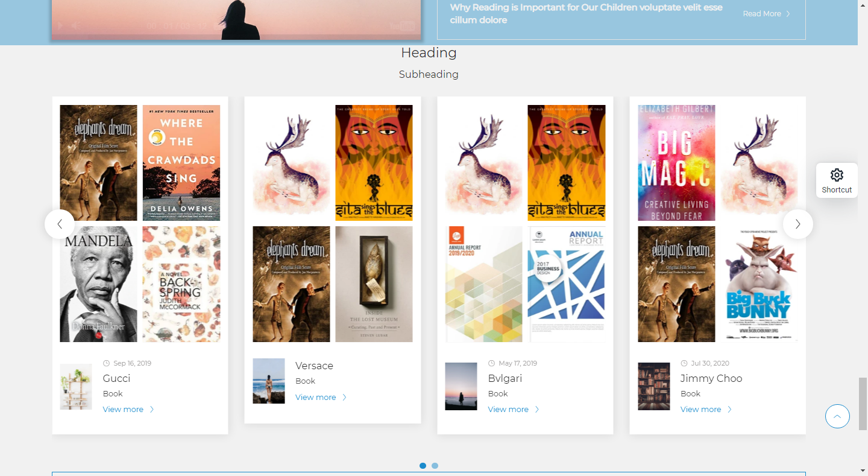This screenshot has height=476, width=868.
Task: Click the May 17, 2019 date
Action: coord(518,363)
